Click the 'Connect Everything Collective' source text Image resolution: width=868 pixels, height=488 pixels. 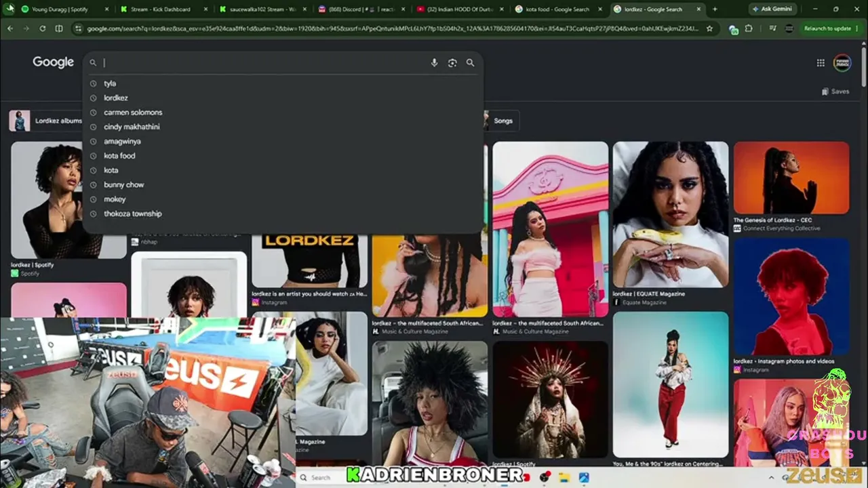coord(781,228)
